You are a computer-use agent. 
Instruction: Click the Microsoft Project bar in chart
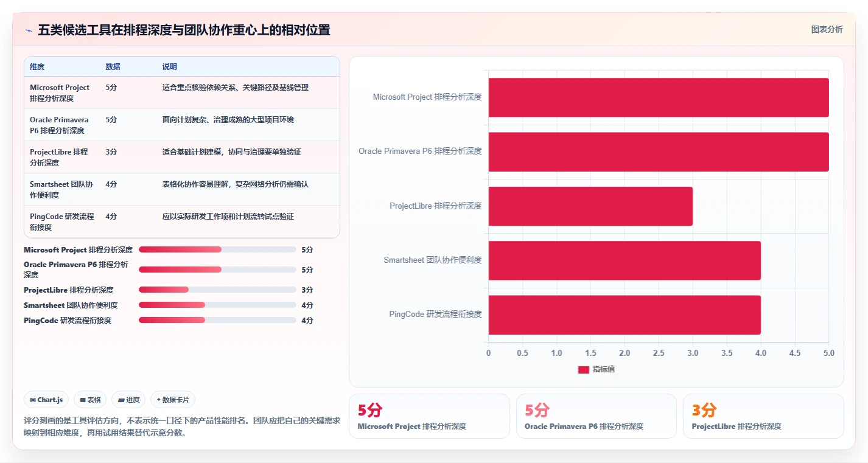[x=659, y=97]
